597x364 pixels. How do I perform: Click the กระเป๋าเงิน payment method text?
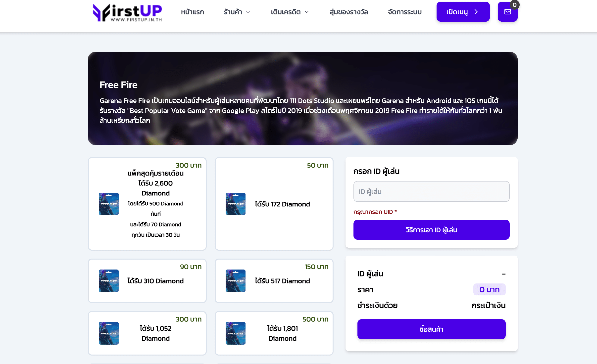[489, 305]
